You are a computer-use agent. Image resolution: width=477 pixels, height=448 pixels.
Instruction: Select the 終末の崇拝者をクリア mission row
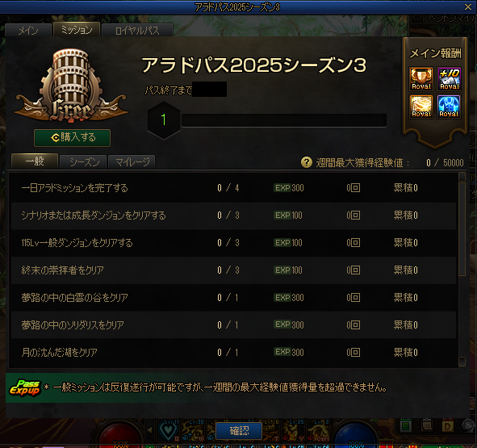[x=233, y=270]
